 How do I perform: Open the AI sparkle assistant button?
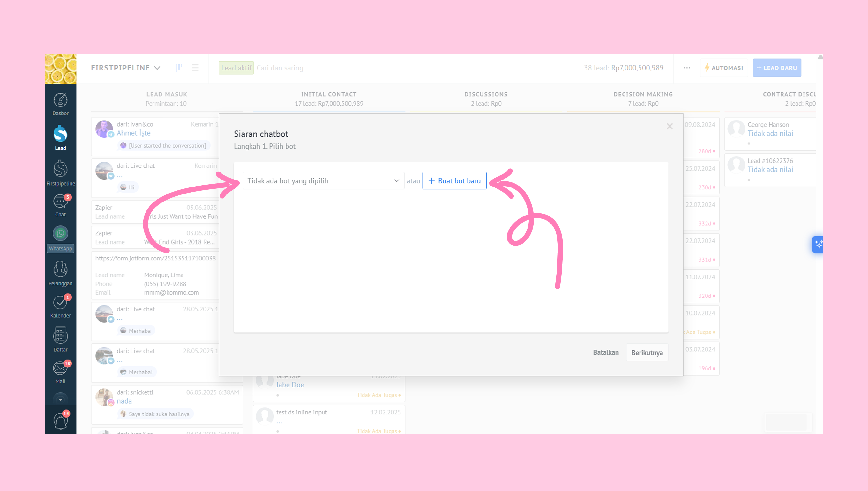(x=818, y=245)
